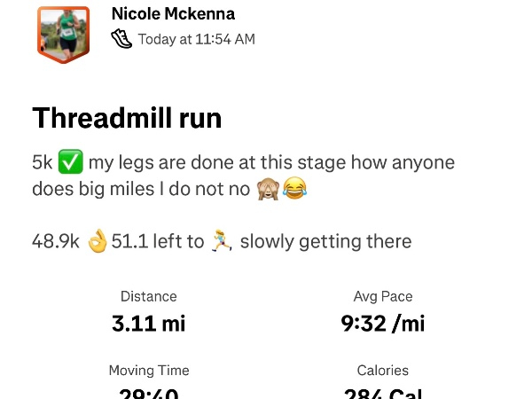Image resolution: width=532 pixels, height=399 pixels.
Task: Select the Today at 11:54 AM timestamp
Action: (x=196, y=39)
